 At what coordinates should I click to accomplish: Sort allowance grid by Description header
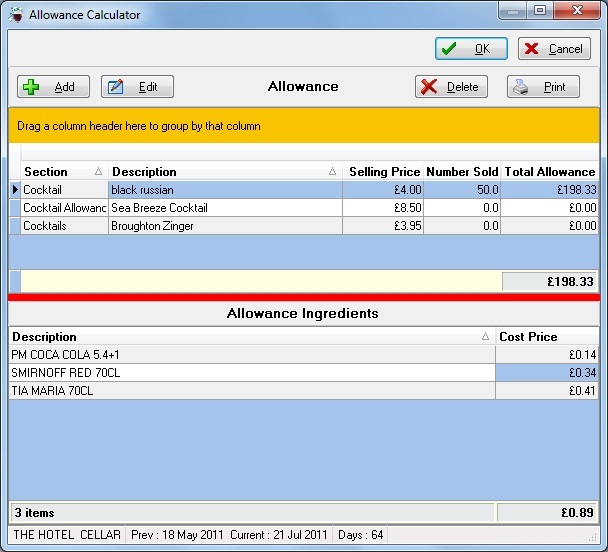(x=225, y=171)
